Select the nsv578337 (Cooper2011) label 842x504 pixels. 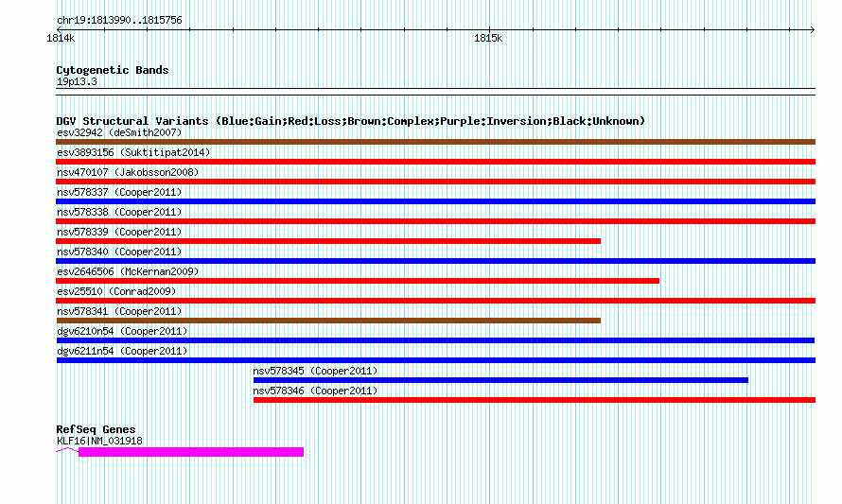coord(119,192)
